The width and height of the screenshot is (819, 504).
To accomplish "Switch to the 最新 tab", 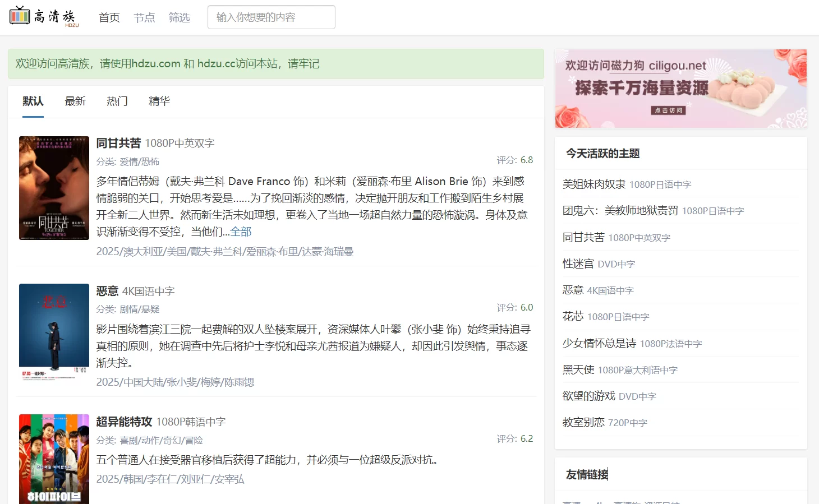I will tap(75, 101).
